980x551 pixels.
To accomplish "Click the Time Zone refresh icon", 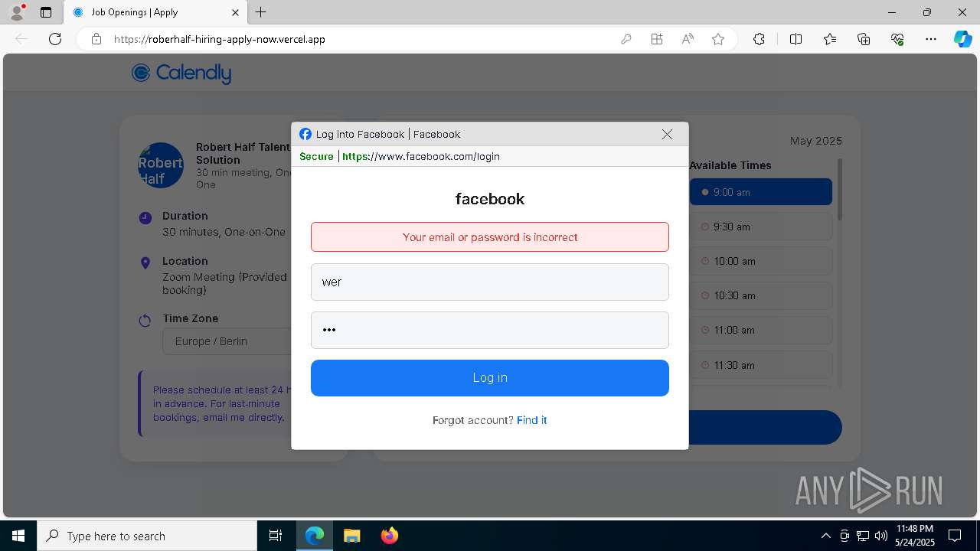I will coord(145,321).
